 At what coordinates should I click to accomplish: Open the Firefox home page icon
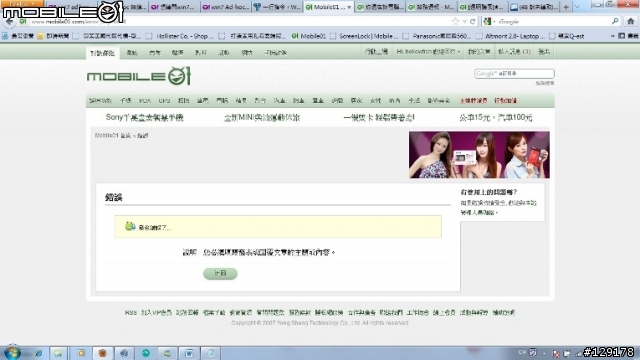point(631,21)
